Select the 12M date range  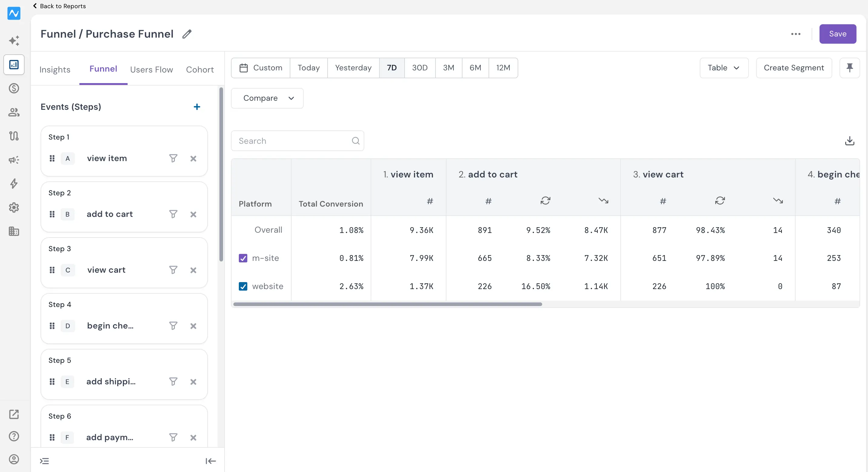point(503,68)
